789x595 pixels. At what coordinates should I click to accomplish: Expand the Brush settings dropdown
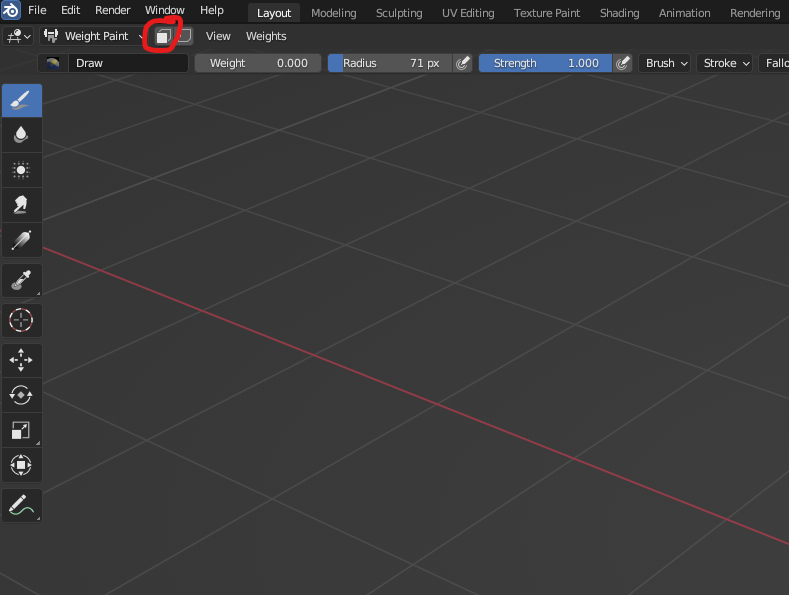[665, 63]
